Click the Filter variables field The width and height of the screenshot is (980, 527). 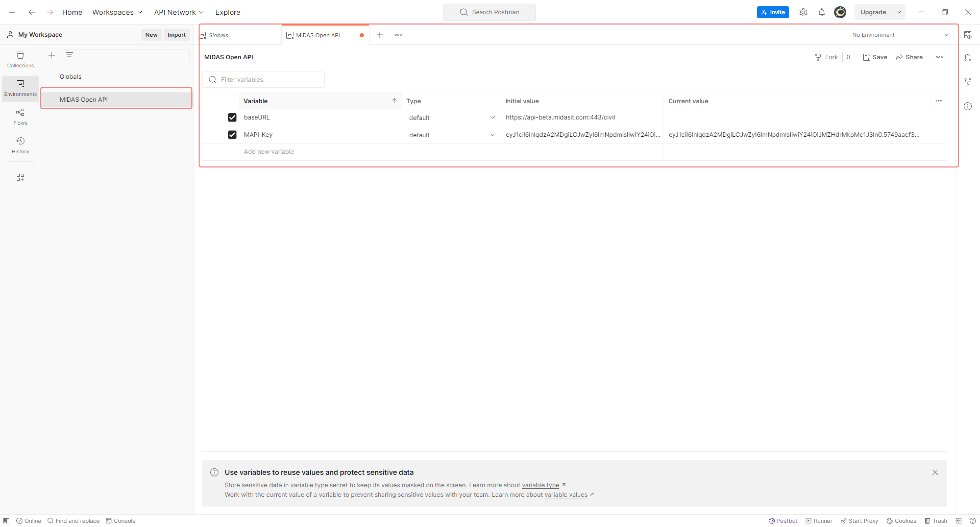click(263, 79)
